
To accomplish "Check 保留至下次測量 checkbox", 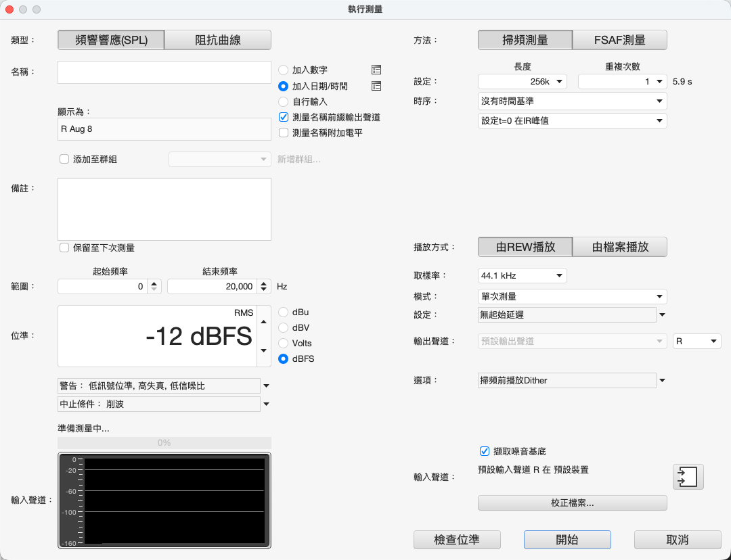I will [x=64, y=248].
